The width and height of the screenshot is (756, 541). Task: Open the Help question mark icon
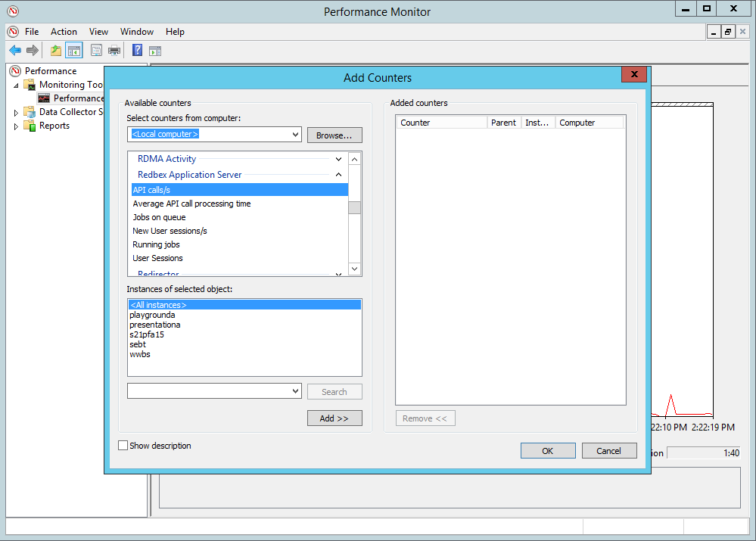(x=137, y=51)
